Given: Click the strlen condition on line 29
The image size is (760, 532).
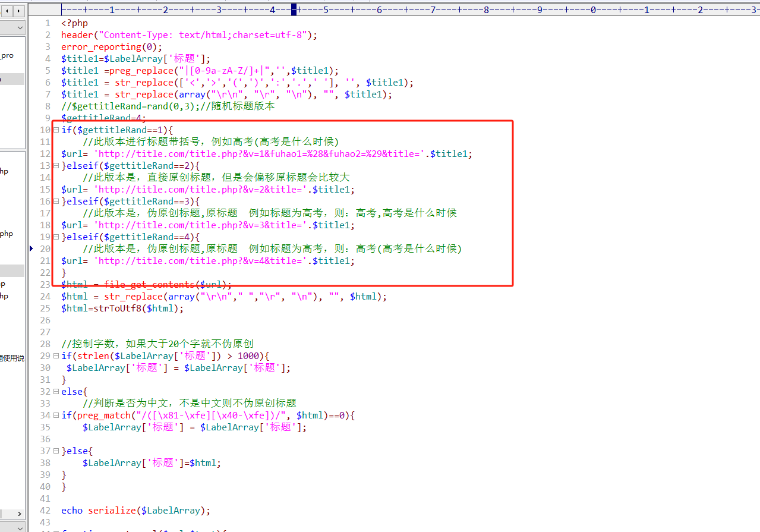Looking at the screenshot, I should (x=166, y=355).
